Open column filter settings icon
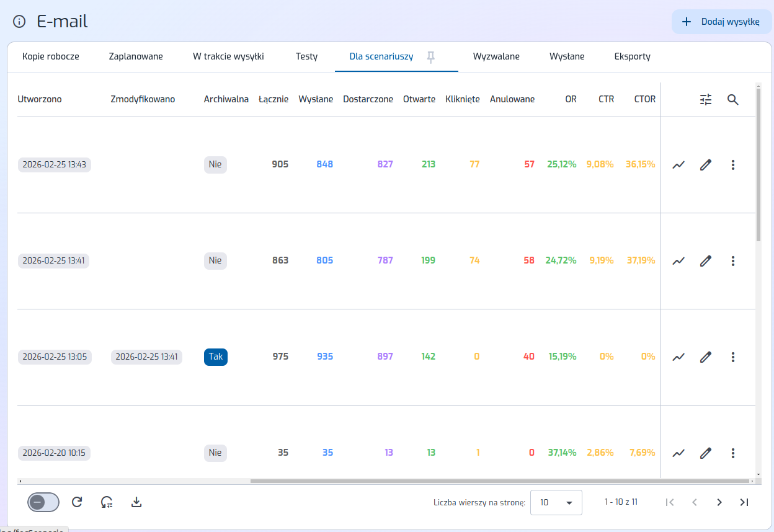This screenshot has width=774, height=532. click(706, 100)
